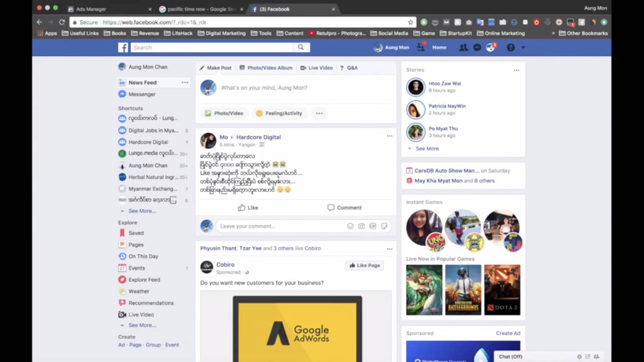644x362 pixels.
Task: Open Events calendar icon
Action: (122, 268)
